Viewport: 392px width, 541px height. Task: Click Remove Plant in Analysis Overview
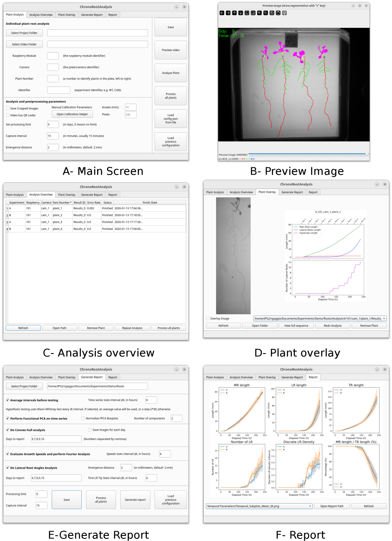click(95, 328)
